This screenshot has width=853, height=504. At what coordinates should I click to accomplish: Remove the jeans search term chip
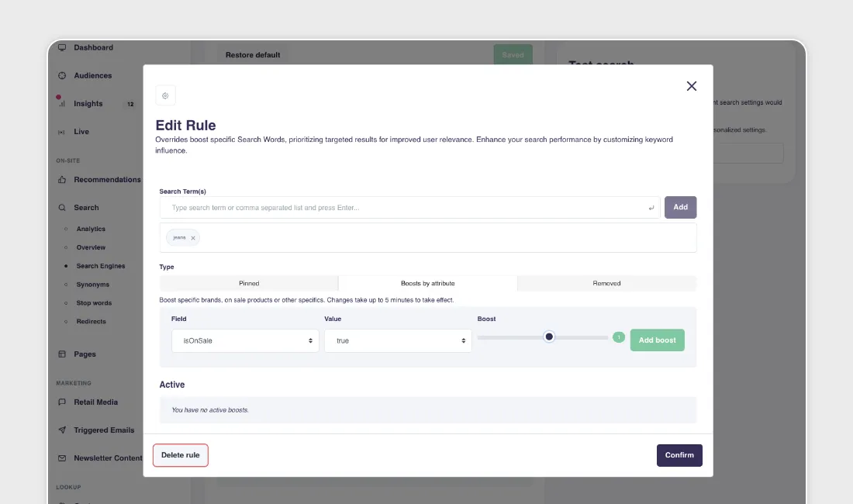192,237
